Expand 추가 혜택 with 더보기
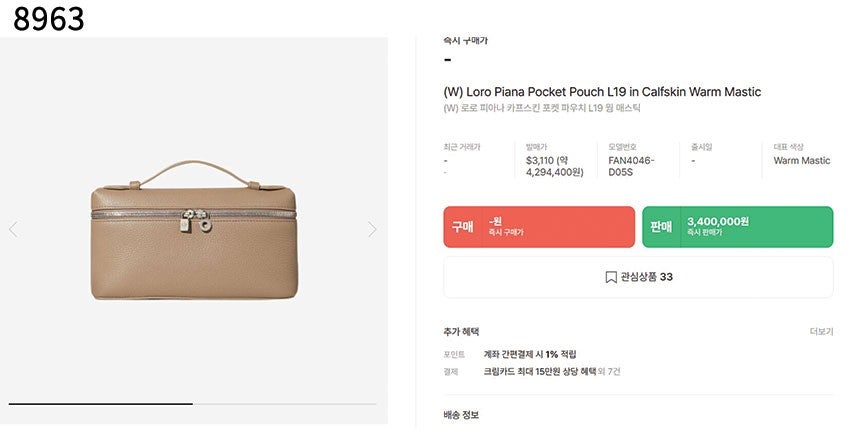 pyautogui.click(x=821, y=331)
